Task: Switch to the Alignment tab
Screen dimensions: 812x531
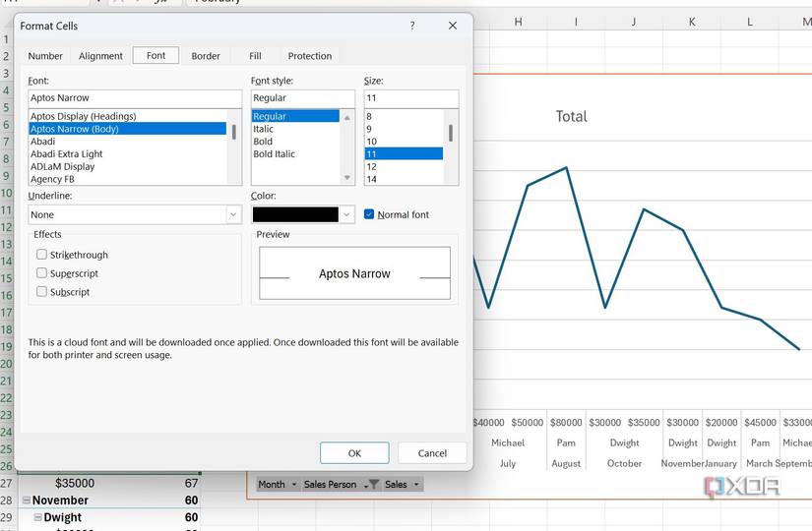Action: (100, 56)
